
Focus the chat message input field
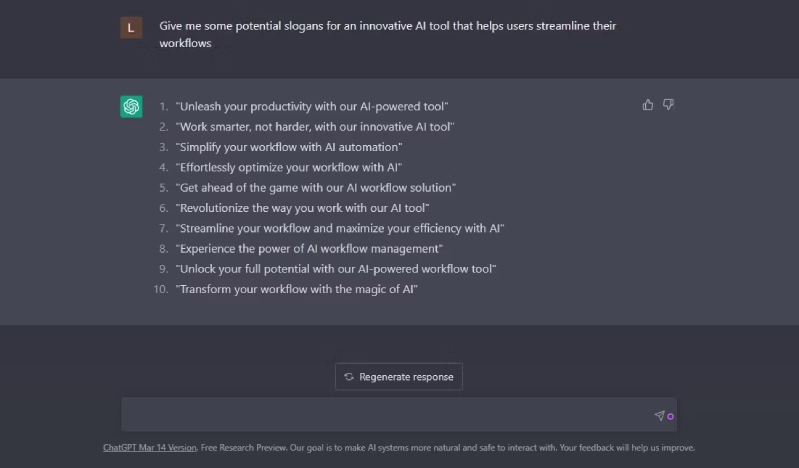coord(385,415)
